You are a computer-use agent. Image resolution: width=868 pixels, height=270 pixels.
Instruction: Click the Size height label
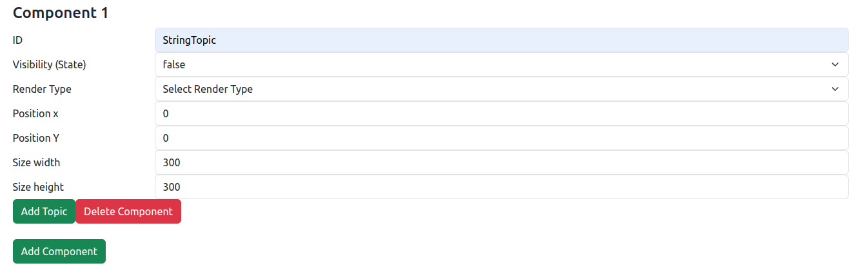tap(38, 187)
